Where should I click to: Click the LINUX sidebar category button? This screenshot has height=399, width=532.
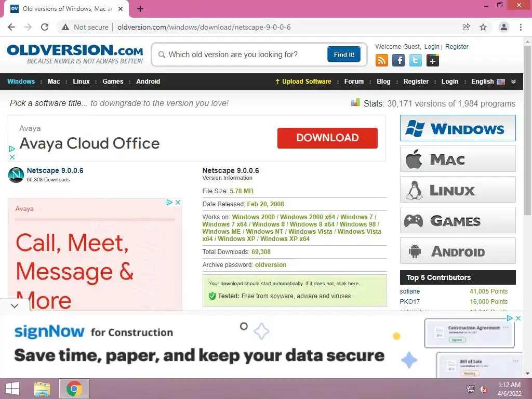click(458, 189)
